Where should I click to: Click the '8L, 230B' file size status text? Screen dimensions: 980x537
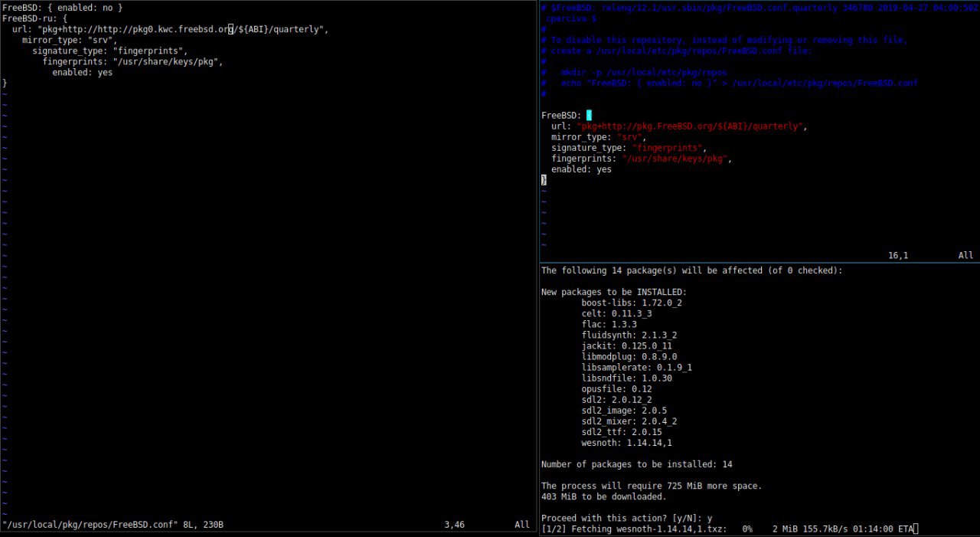click(x=203, y=525)
